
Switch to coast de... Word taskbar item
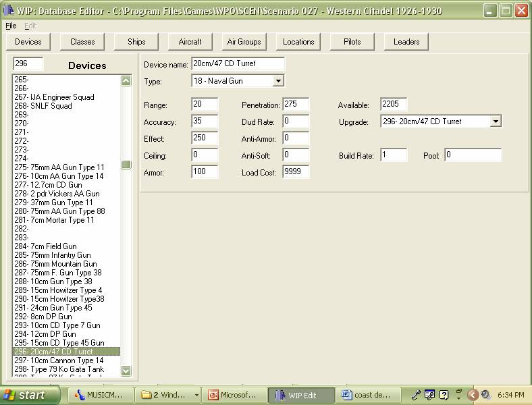point(368,395)
